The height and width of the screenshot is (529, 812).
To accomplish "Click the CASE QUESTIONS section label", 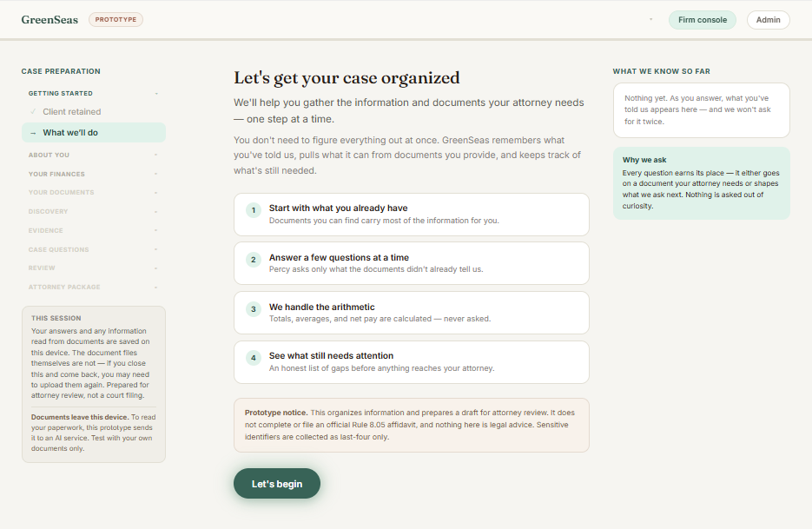I will pos(58,250).
